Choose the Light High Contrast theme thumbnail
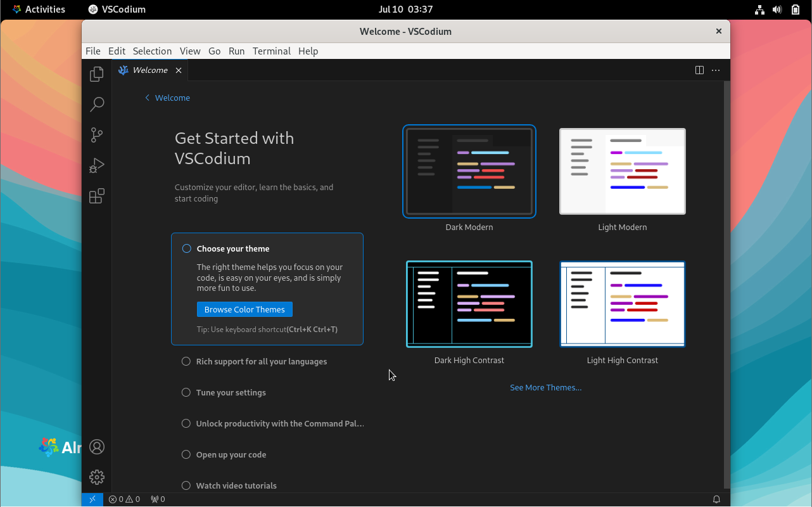The height and width of the screenshot is (507, 812). pos(623,304)
